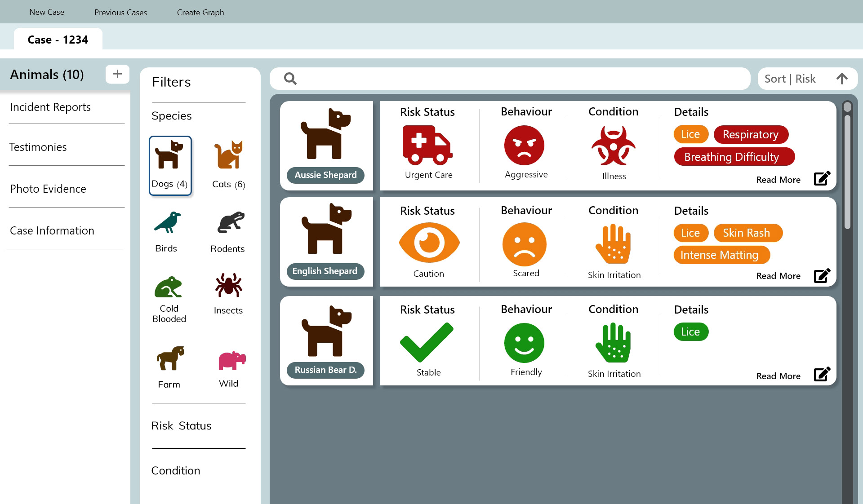863x504 pixels.
Task: Select the Cats species filter
Action: coord(229,165)
